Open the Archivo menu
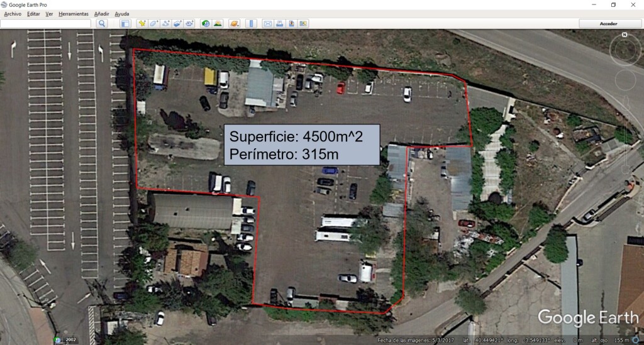 point(13,14)
